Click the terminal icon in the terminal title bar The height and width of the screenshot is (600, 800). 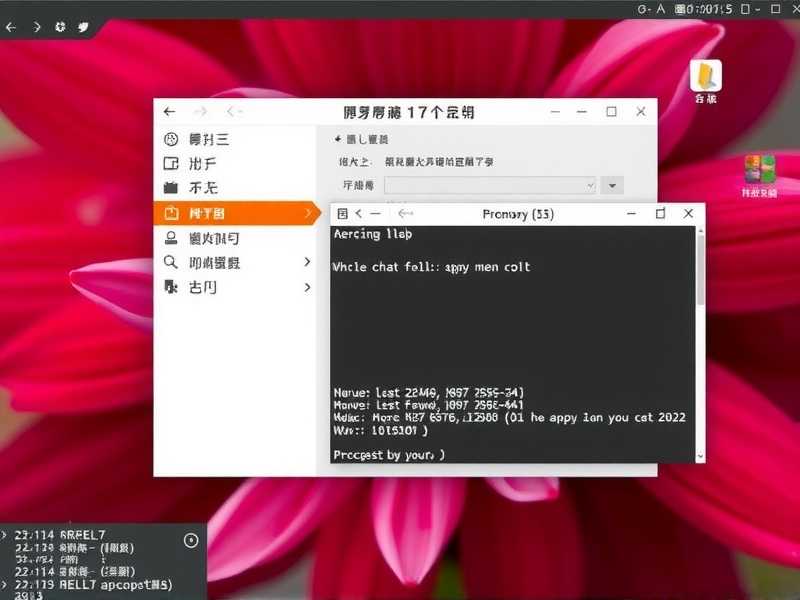(x=343, y=213)
